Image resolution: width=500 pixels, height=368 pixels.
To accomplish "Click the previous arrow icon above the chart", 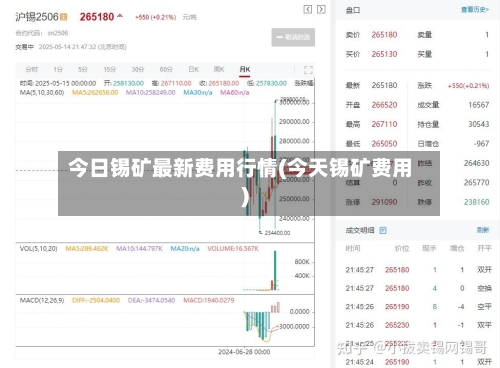I will pos(308,9).
